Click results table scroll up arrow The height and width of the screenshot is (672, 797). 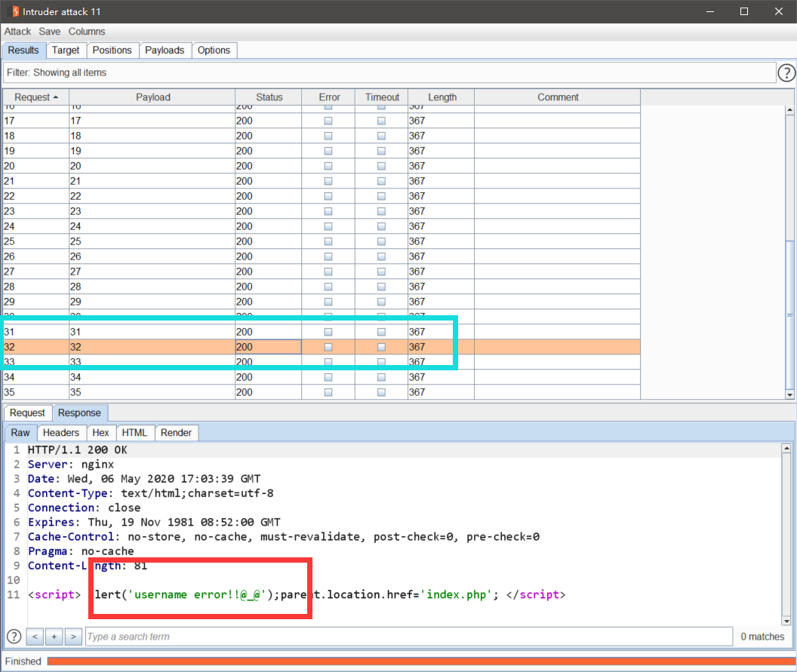coord(789,109)
